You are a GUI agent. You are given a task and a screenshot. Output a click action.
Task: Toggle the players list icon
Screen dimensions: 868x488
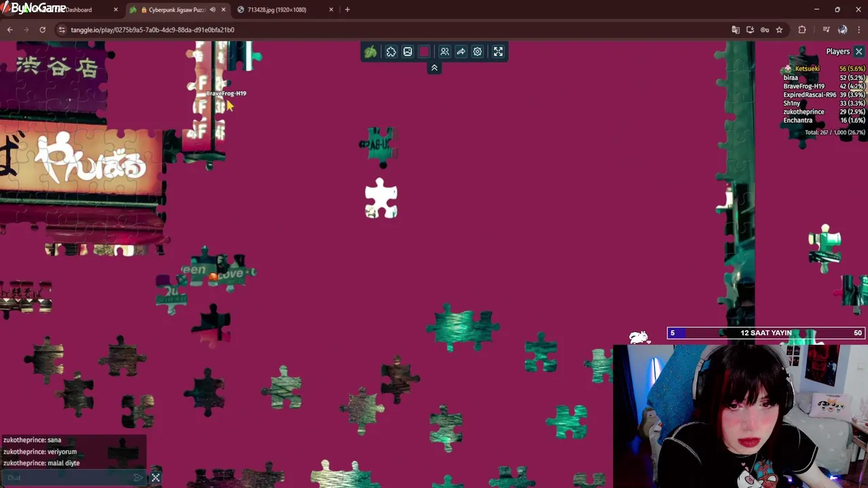coord(445,52)
